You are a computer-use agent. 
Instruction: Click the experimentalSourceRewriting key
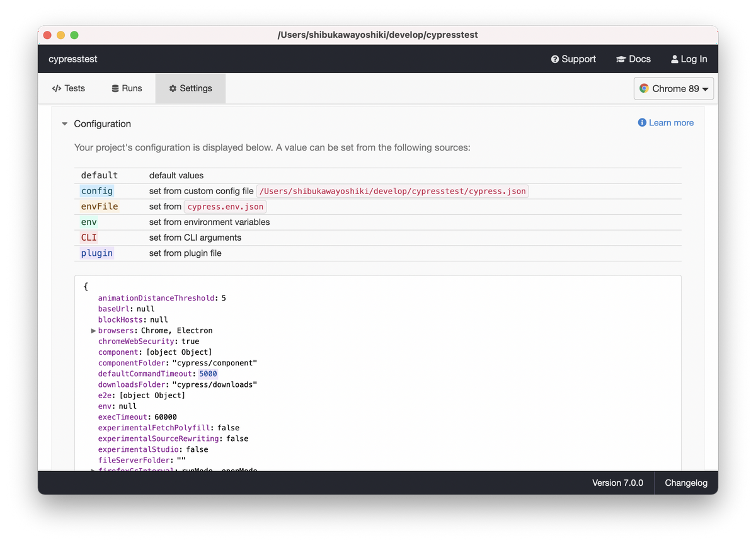click(159, 439)
